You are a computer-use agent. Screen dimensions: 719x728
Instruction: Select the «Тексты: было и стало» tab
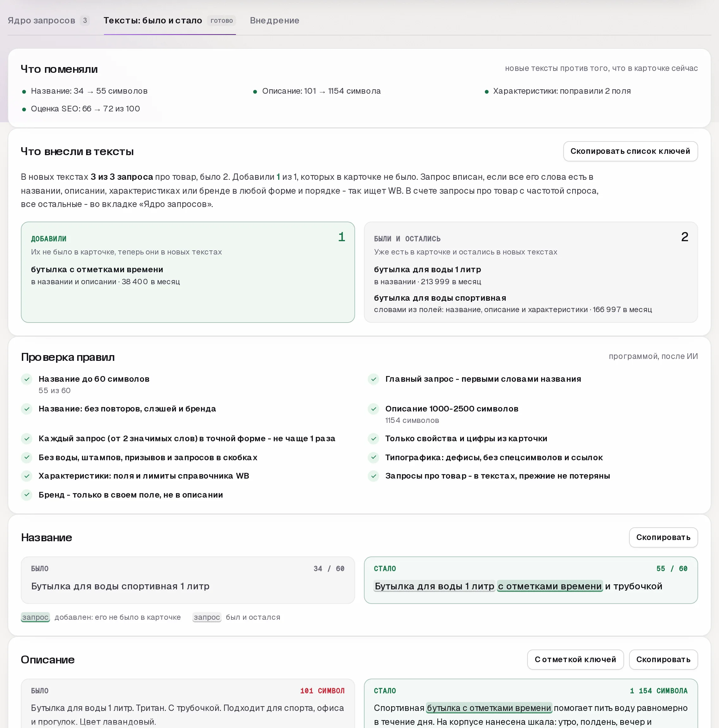coord(170,20)
